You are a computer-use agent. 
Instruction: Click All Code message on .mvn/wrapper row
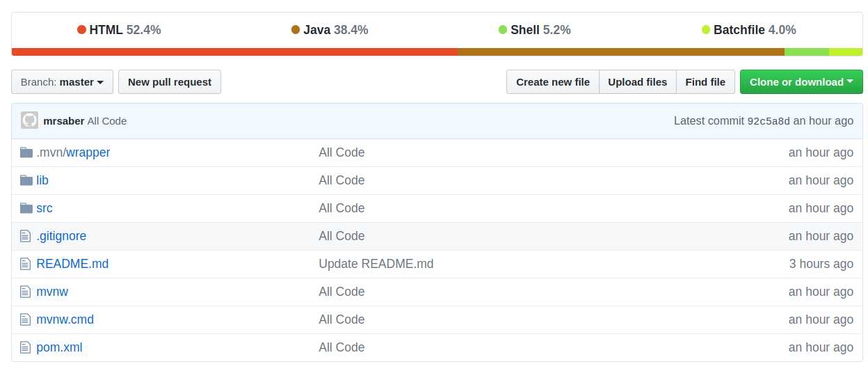coord(341,152)
